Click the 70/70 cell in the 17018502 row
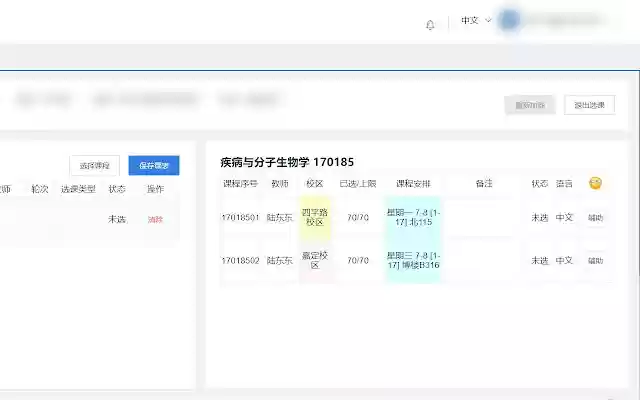Screen dimensions: 640x400 [x=358, y=260]
